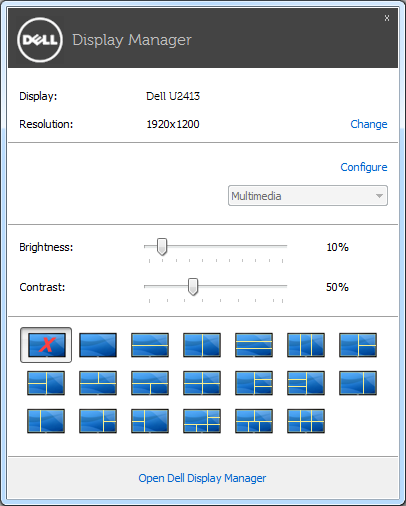Close the Display Manager window
The image size is (406, 506).
(387, 18)
